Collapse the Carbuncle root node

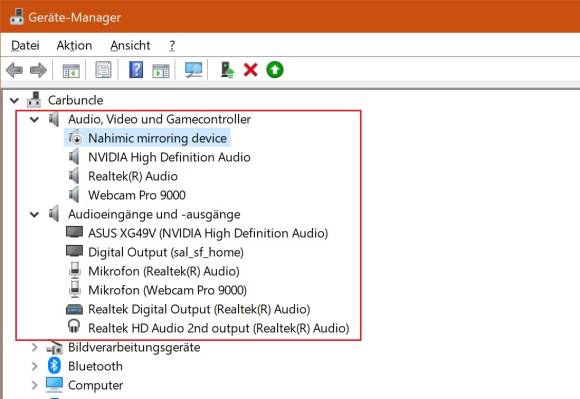(x=14, y=100)
